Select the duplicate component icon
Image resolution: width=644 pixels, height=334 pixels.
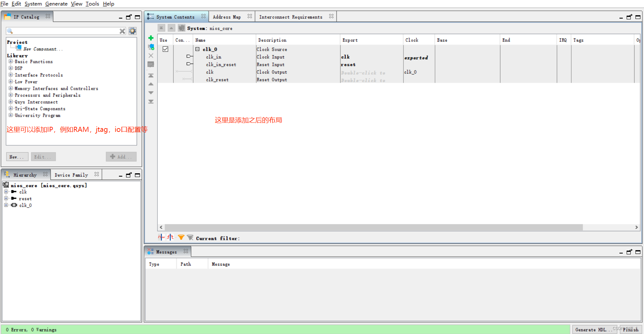click(x=151, y=47)
